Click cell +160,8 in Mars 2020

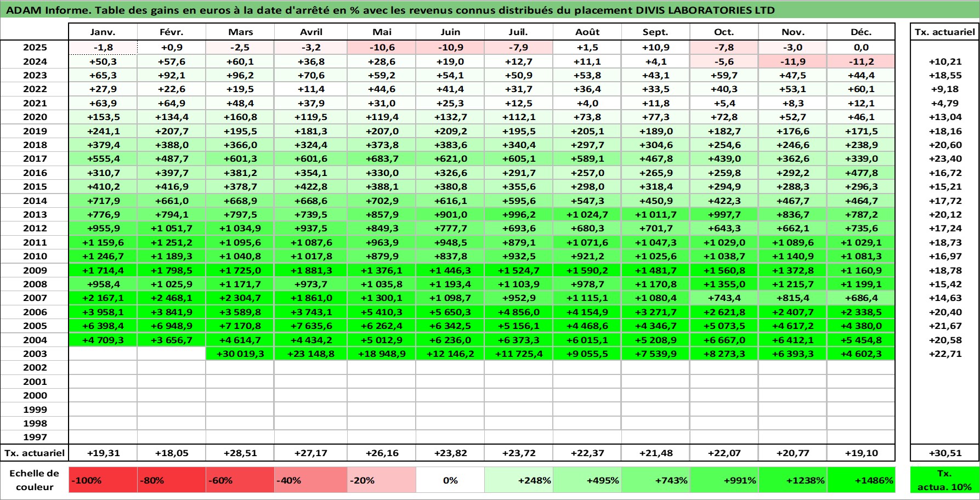(x=240, y=117)
